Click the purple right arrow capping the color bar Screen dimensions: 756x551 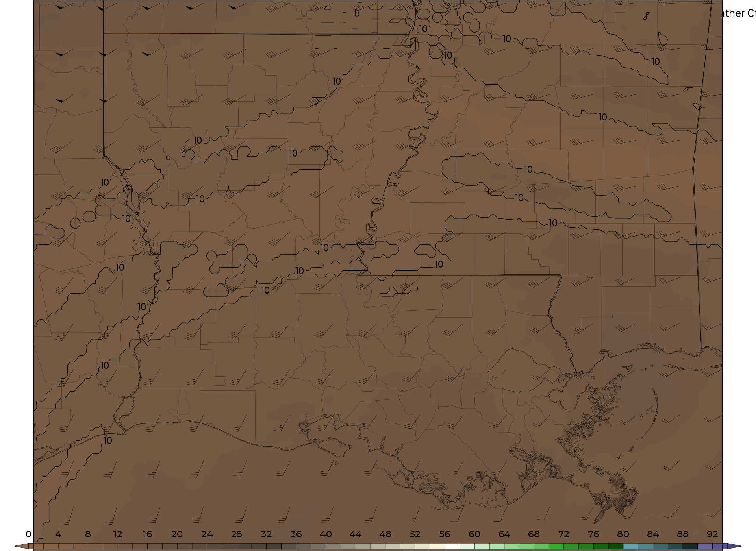point(732,546)
